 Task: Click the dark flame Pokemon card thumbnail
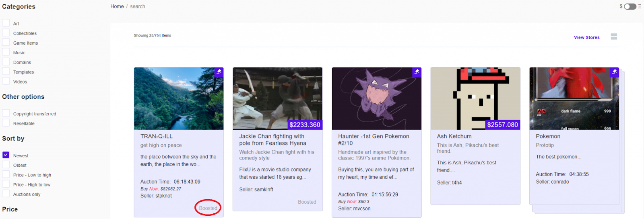pos(574,98)
